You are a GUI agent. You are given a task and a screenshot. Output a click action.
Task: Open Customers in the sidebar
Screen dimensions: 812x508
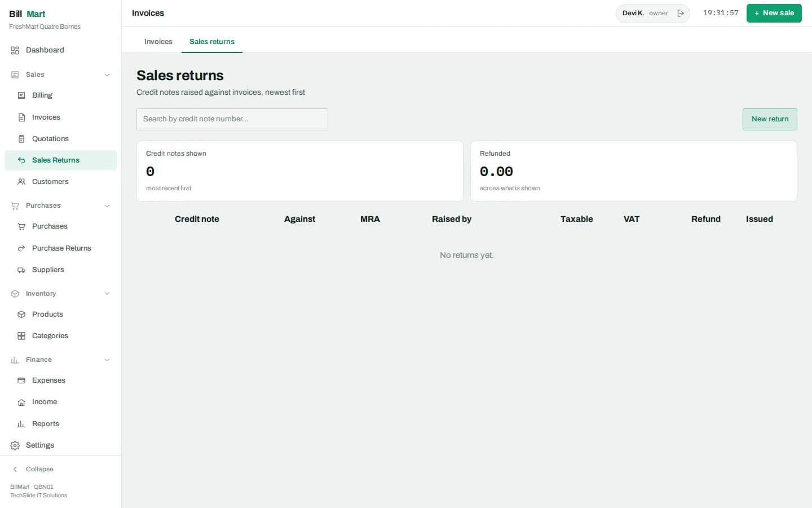point(60,182)
